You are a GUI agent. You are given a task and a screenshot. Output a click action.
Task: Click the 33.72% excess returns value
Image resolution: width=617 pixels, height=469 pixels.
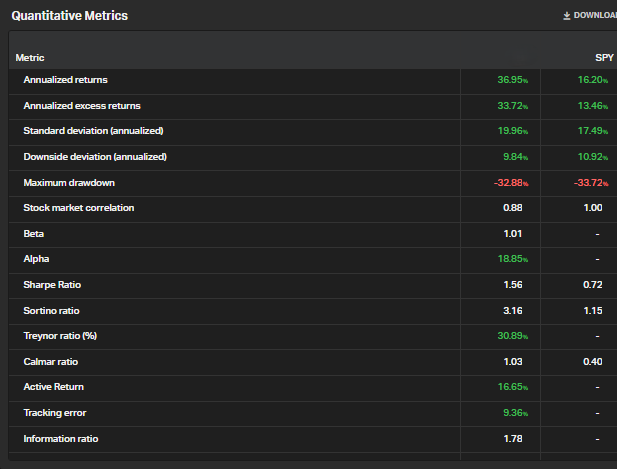tap(513, 106)
